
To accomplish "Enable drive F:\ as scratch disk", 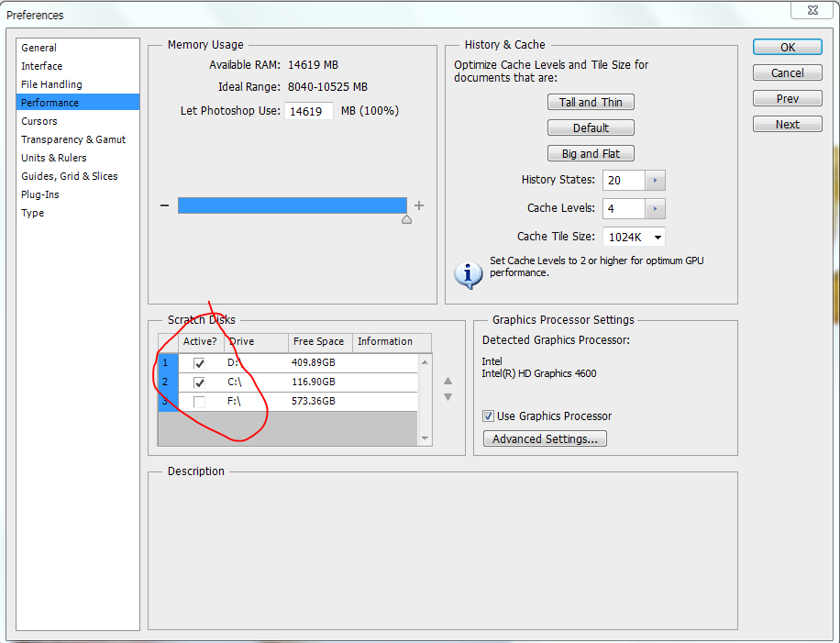I will [x=199, y=402].
